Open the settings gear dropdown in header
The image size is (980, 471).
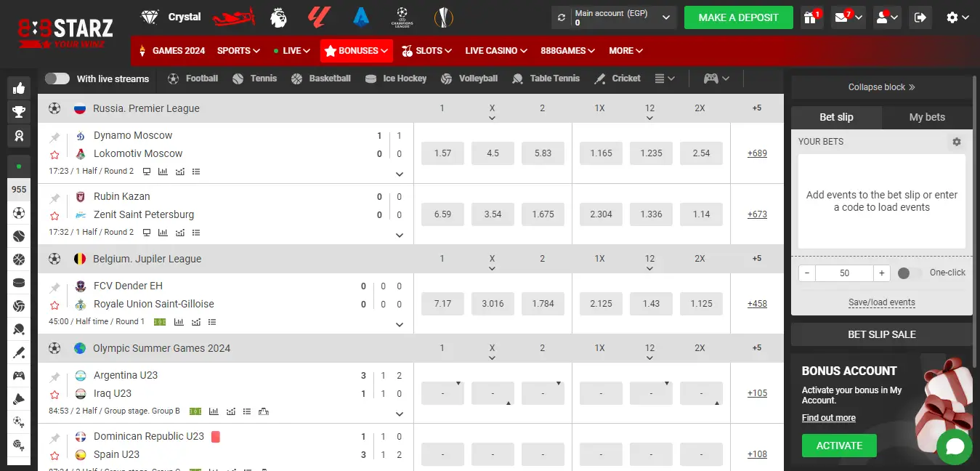[957, 17]
